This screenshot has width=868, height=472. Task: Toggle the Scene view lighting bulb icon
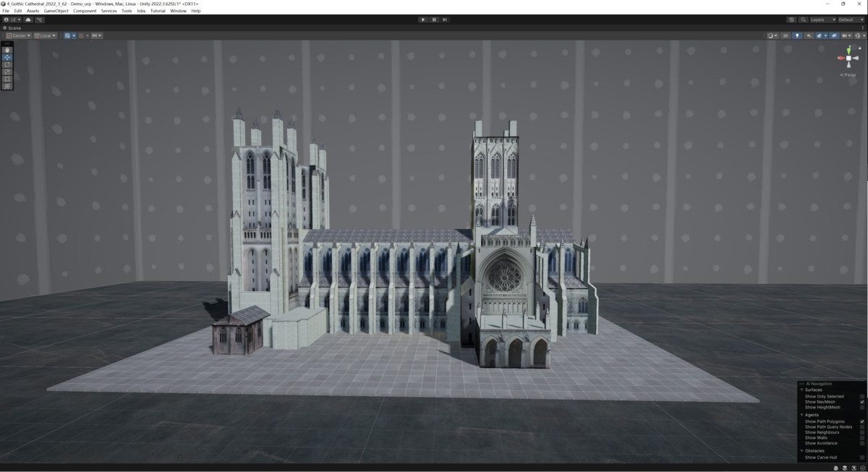click(x=797, y=35)
